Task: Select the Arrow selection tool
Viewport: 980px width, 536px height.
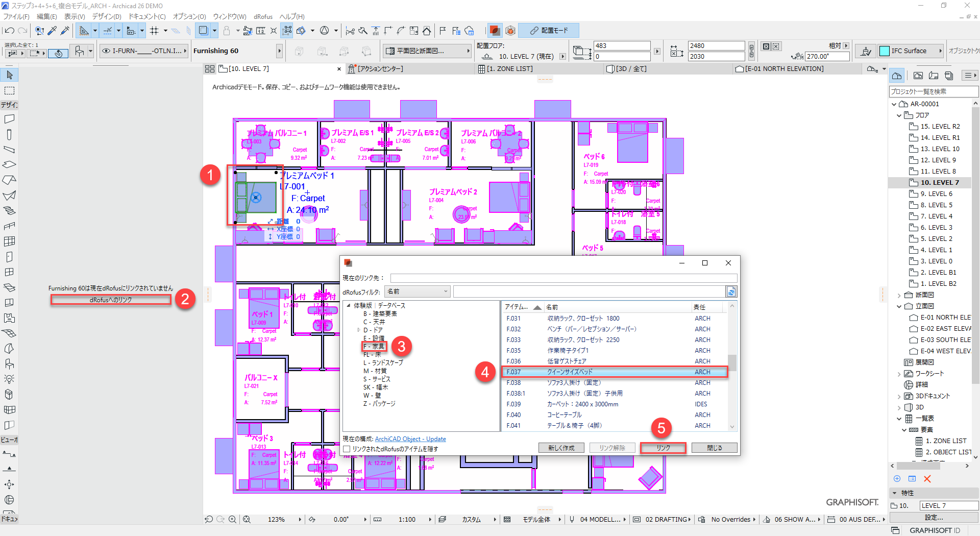Action: [9, 76]
